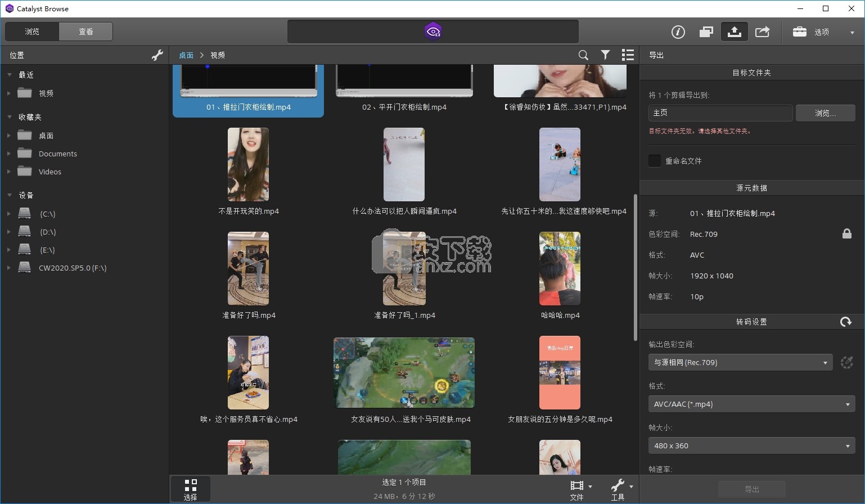The image size is (865, 504).
Task: Toggle the export panel icon
Action: (x=734, y=32)
